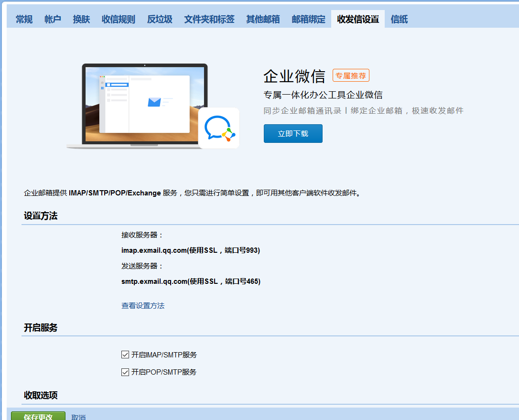Click the 接收服务器 label
519x420 pixels.
[x=142, y=235]
